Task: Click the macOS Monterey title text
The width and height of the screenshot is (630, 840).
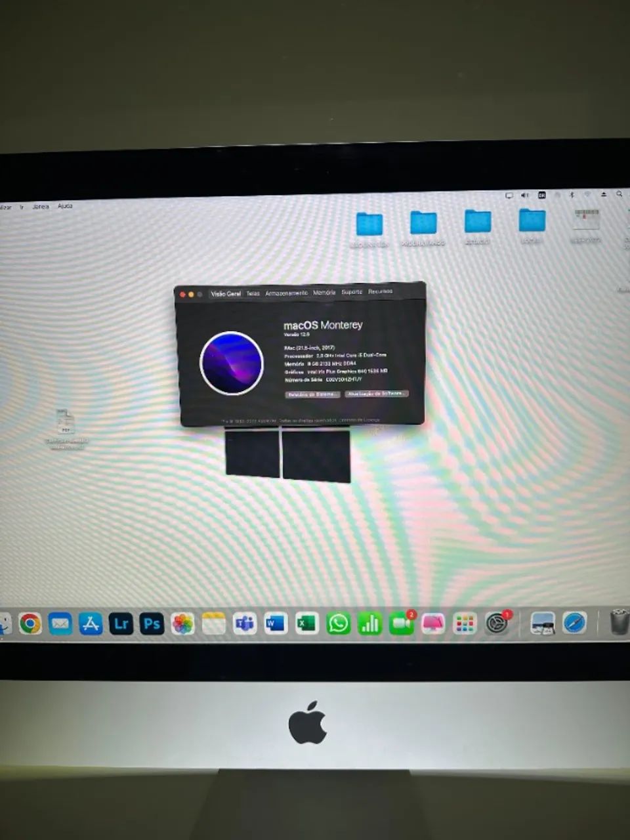Action: tap(323, 325)
